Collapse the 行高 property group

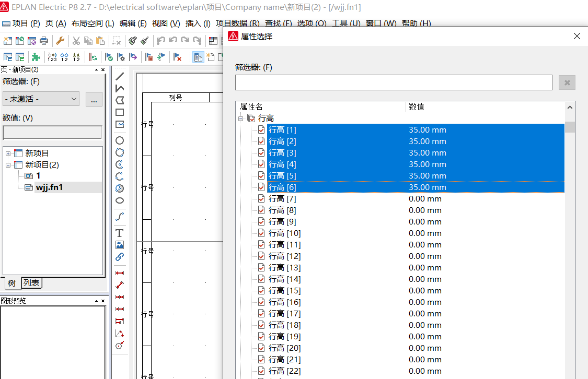click(241, 119)
